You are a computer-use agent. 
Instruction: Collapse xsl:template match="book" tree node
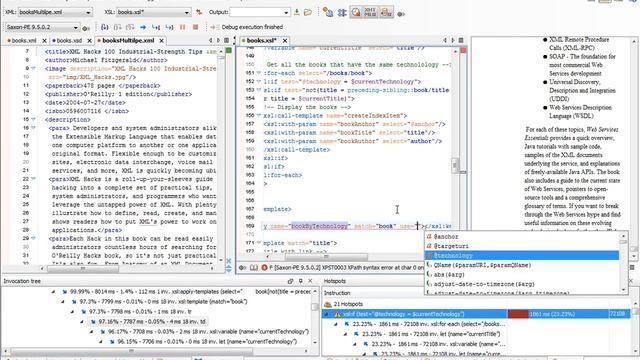click(63, 302)
